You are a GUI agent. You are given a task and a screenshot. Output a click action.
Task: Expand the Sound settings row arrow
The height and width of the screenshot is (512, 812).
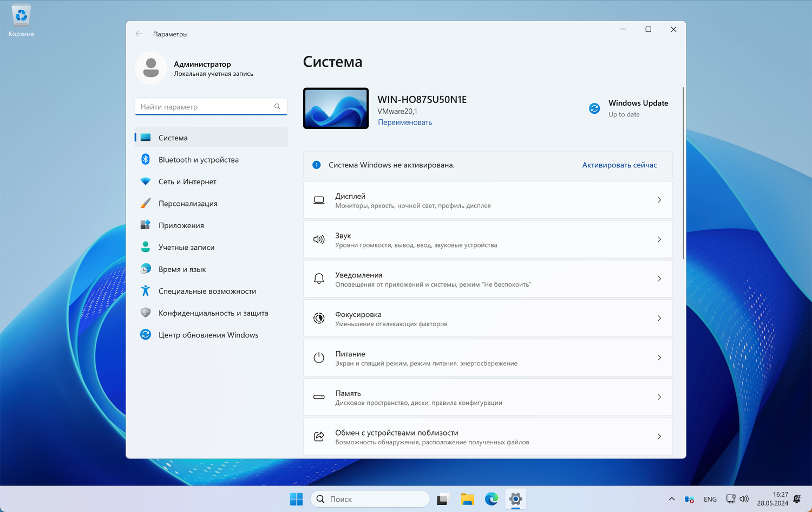pyautogui.click(x=659, y=239)
